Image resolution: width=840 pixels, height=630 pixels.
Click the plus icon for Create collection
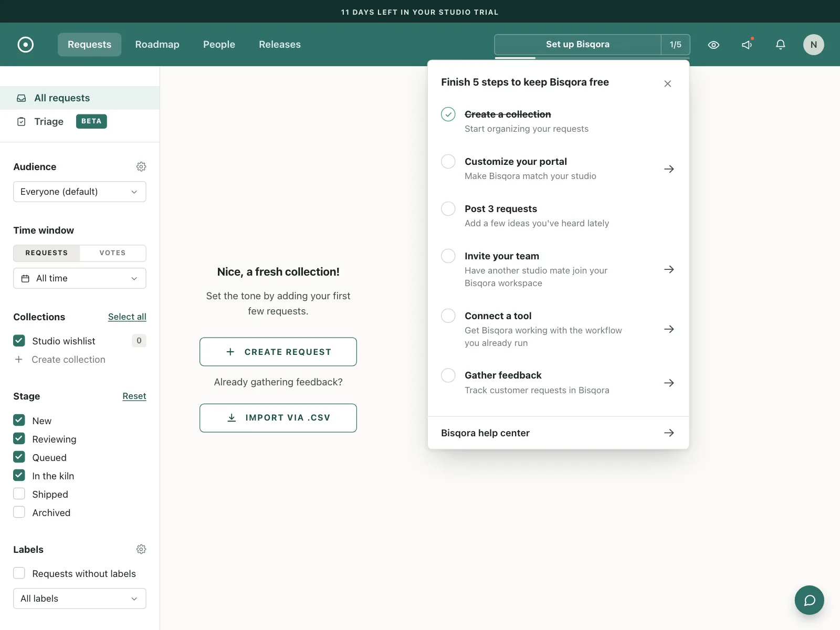click(x=19, y=359)
